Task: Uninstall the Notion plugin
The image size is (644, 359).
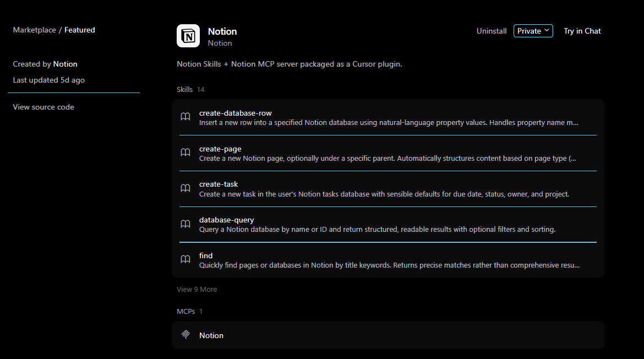Action: (x=491, y=31)
